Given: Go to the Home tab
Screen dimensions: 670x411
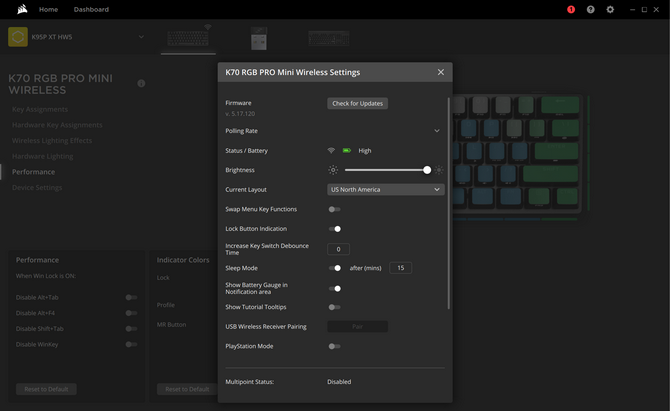Looking at the screenshot, I should tap(49, 9).
